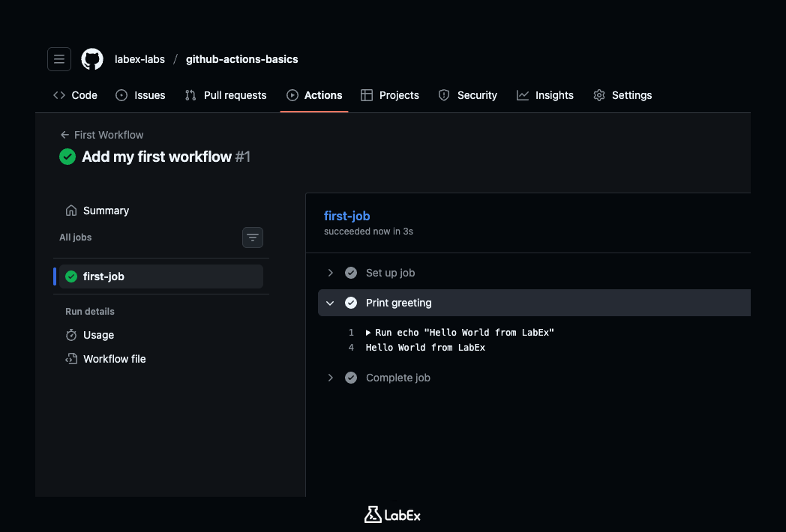Go to the Pull requests tab
786x532 pixels.
coord(226,95)
